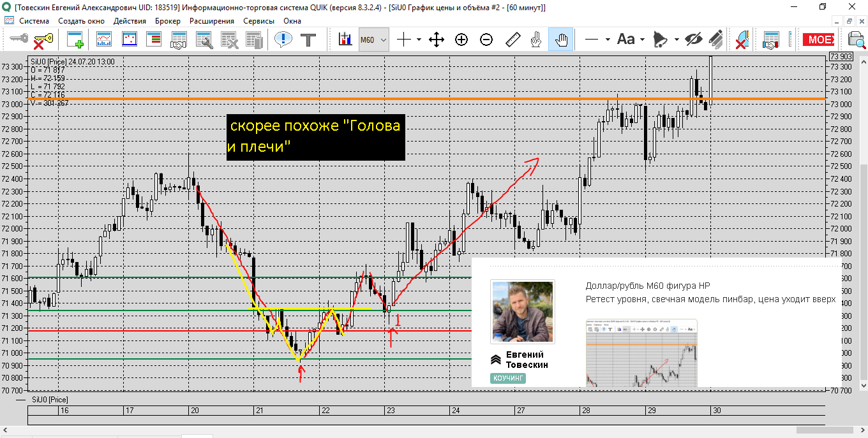Click the right toolbar handshake table icon
868x438 pixels.
coord(772,40)
